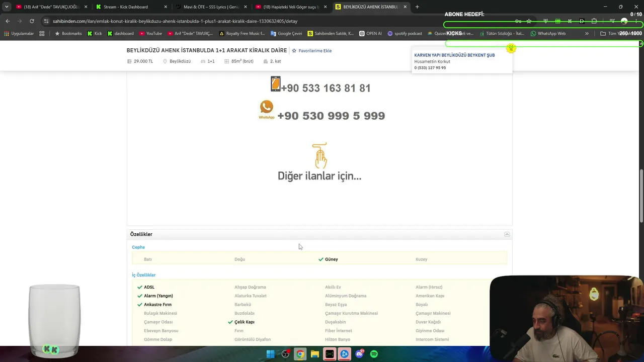Screen dimensions: 644x362
Task: Click the checked Çelik Kapı feature
Action: tap(241, 322)
